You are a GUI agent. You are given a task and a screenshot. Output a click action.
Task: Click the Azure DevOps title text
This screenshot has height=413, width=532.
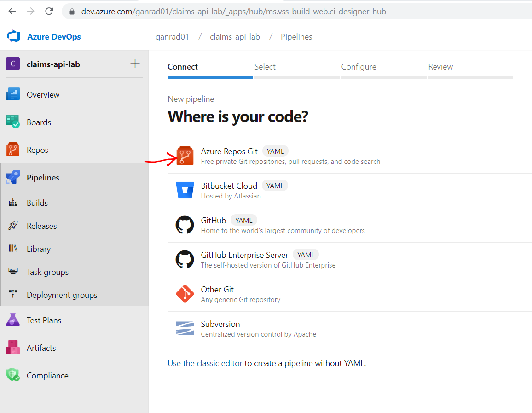point(54,37)
